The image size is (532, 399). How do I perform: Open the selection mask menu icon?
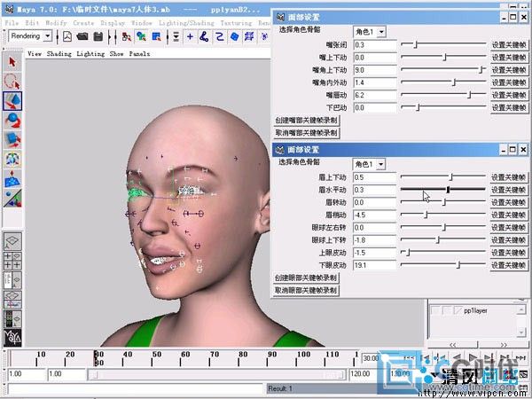[176, 36]
